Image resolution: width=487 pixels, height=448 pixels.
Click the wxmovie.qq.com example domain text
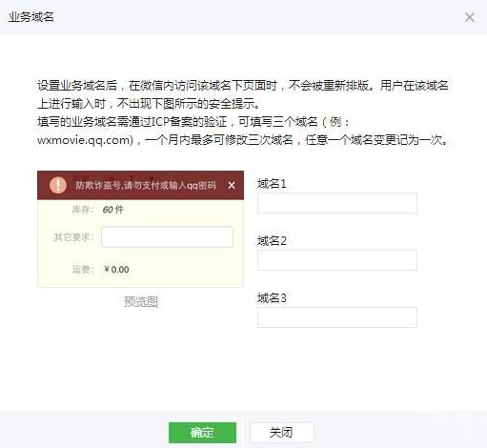[83, 140]
